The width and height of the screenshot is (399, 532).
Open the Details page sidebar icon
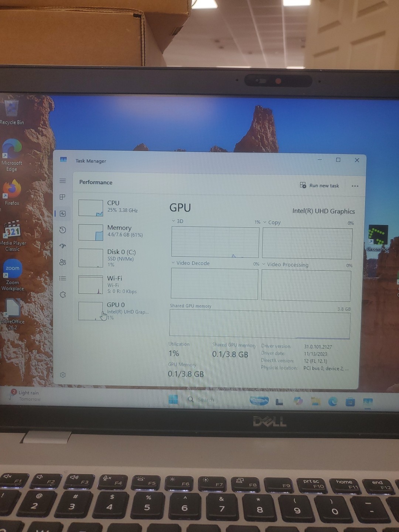tap(63, 278)
